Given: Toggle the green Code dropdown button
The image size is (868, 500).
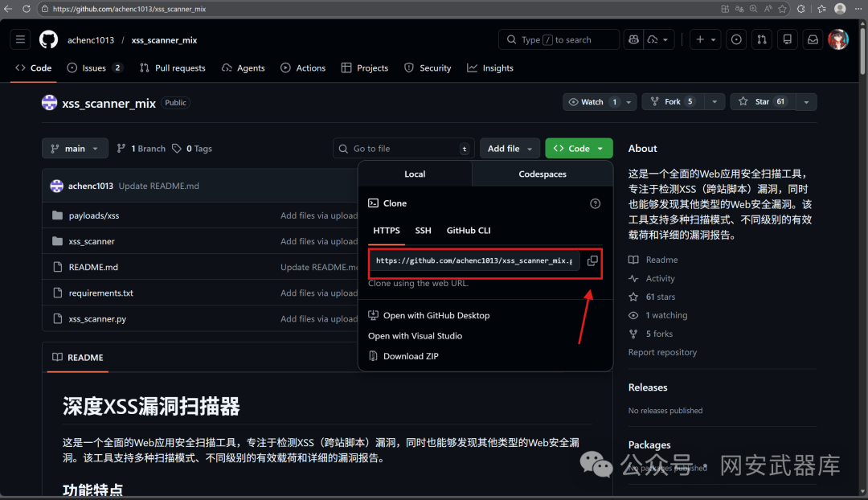Looking at the screenshot, I should tap(579, 149).
